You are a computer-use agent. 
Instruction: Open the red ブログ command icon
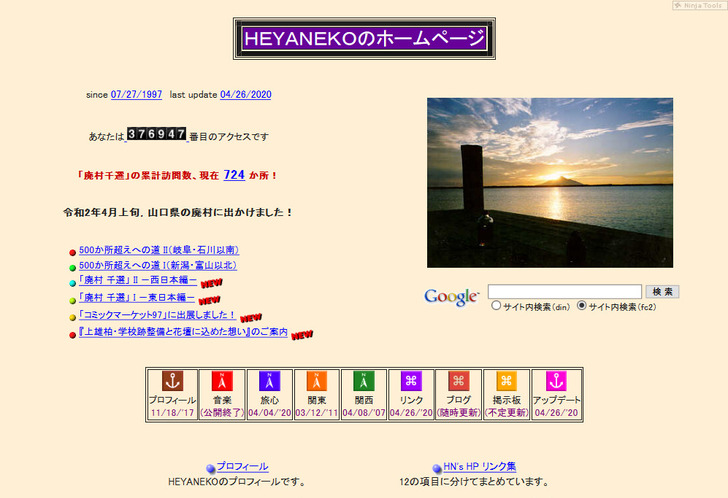tap(459, 381)
